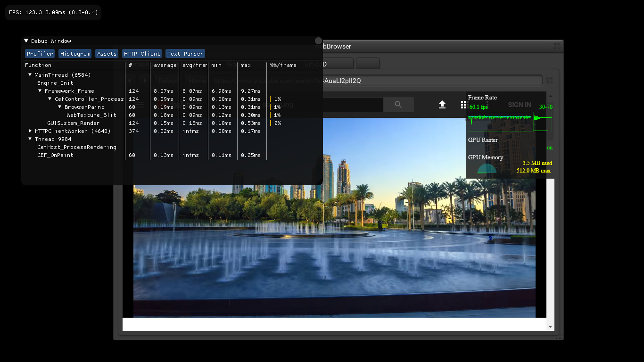Screen dimensions: 644x362
Task: Click the 60.1 fps reading
Action: tap(479, 107)
